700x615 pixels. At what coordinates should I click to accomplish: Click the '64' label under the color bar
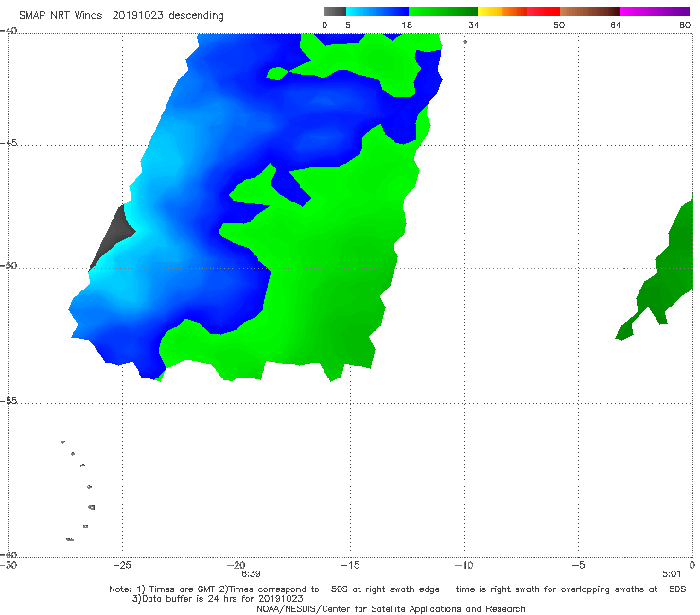[616, 25]
